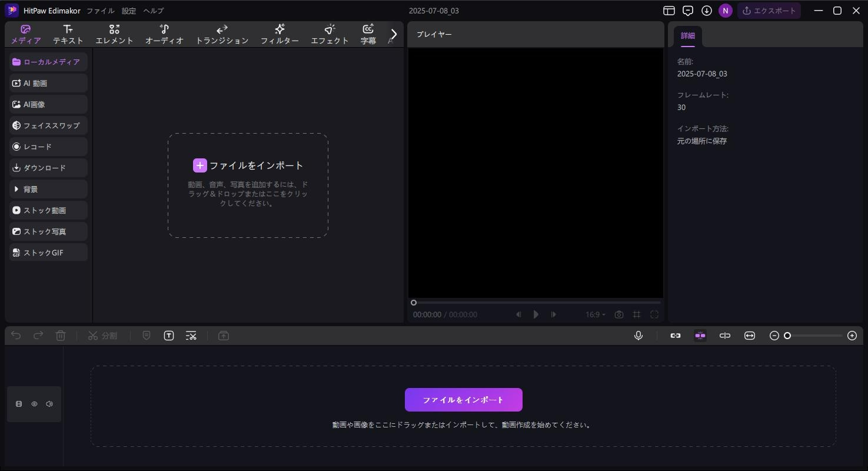The image size is (868, 471).
Task: Open the 設定 menu
Action: coord(128,10)
